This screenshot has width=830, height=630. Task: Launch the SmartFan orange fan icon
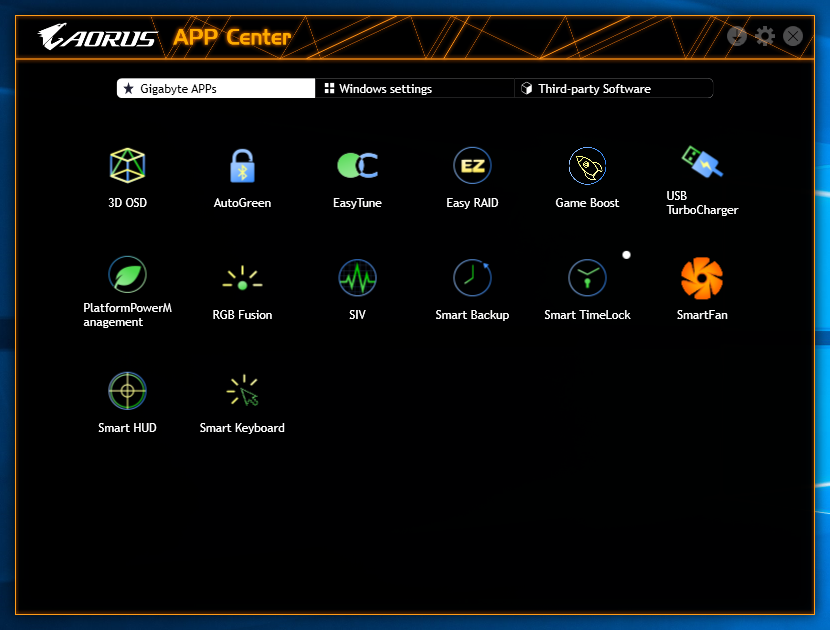click(702, 278)
